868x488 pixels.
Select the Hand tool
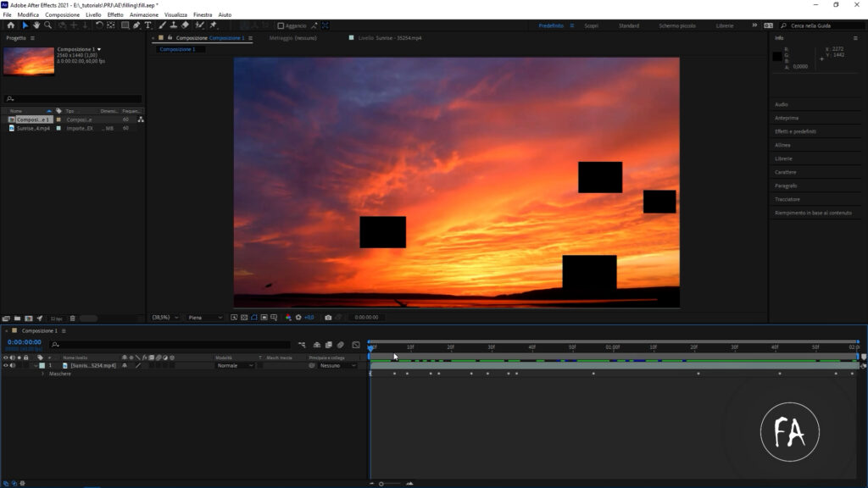coord(36,25)
